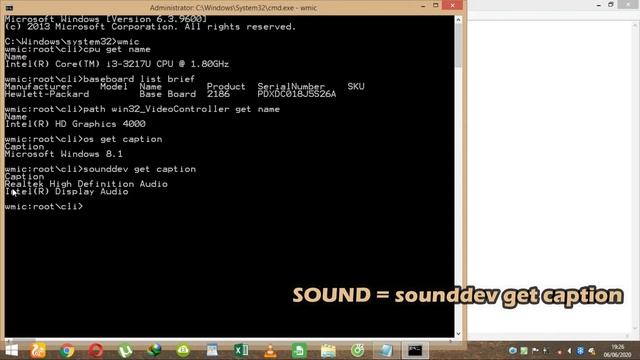
Task: Click the cmd window title bar text
Action: (x=233, y=8)
